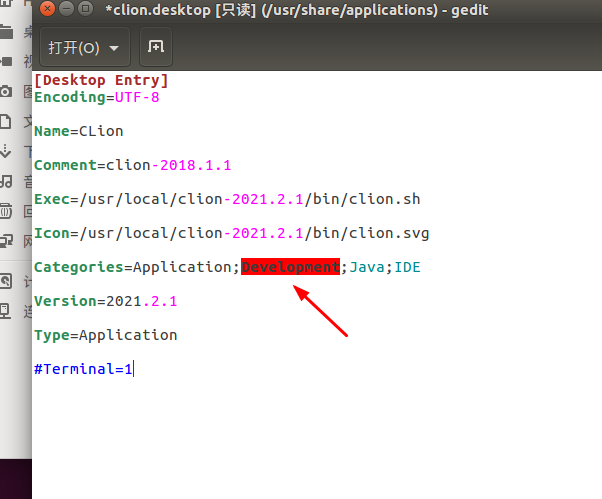
Task: Click the Type=Application line
Action: pyautogui.click(x=106, y=335)
